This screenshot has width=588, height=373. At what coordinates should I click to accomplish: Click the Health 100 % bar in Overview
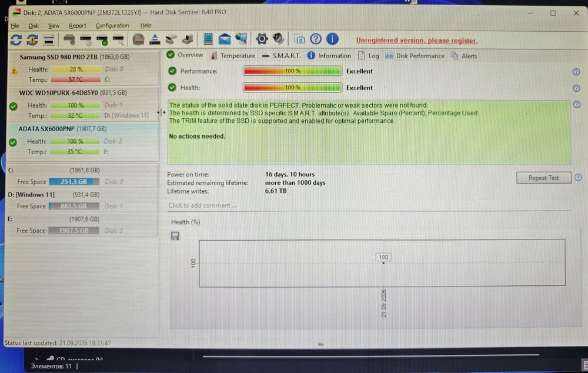[x=292, y=88]
